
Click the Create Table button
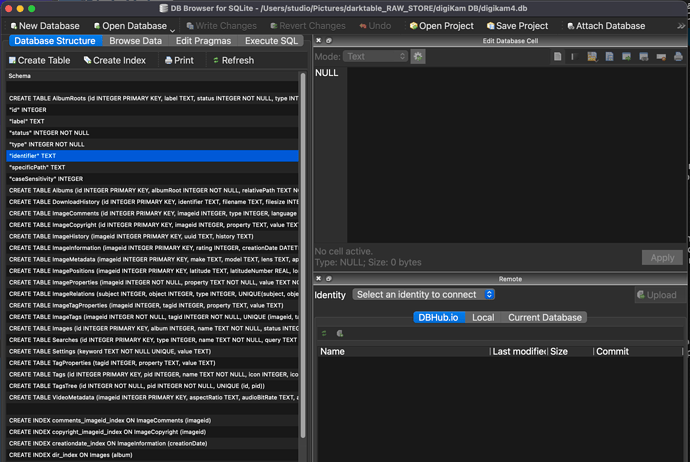[40, 60]
